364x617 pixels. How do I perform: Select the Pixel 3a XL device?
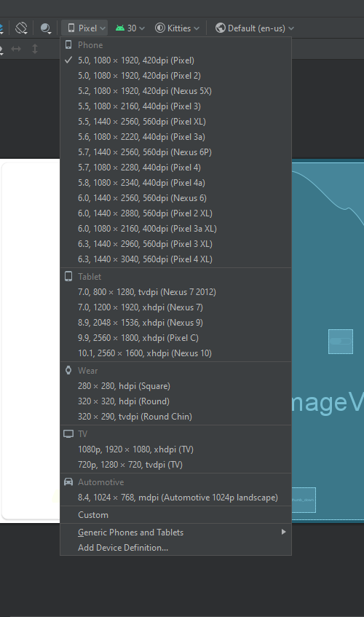tap(175, 229)
